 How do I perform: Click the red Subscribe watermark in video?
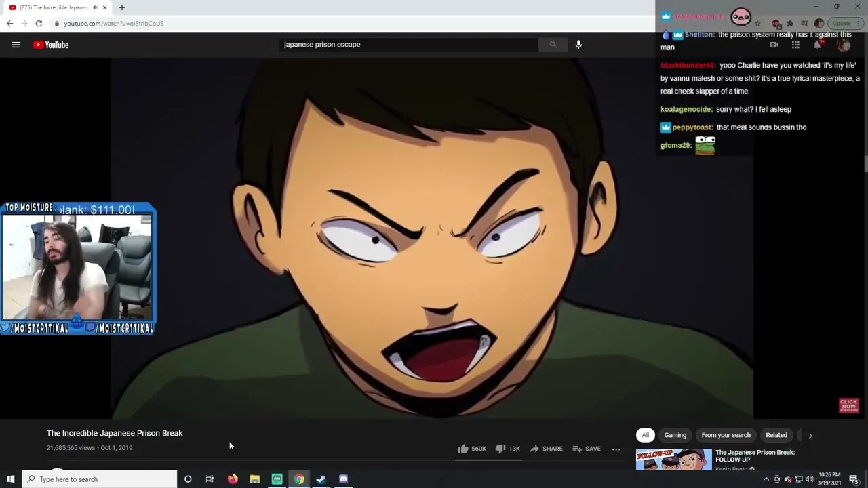point(849,405)
